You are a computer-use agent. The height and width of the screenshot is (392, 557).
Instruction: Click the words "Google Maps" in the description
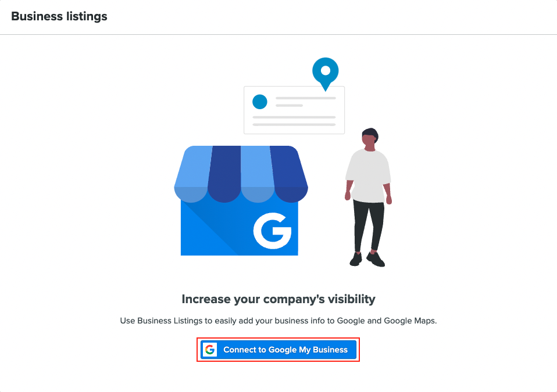[x=410, y=321]
